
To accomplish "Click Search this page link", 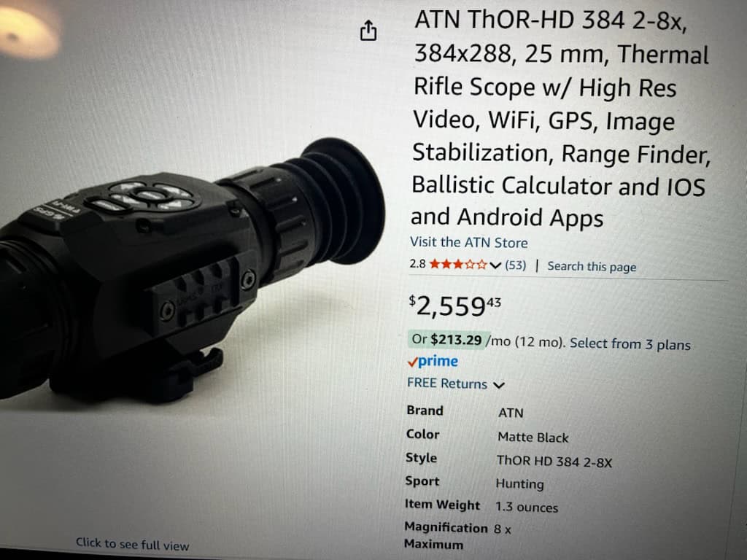I will 592,266.
